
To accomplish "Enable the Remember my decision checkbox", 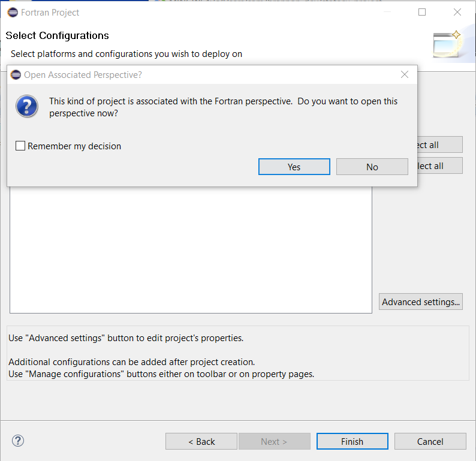I will point(20,146).
